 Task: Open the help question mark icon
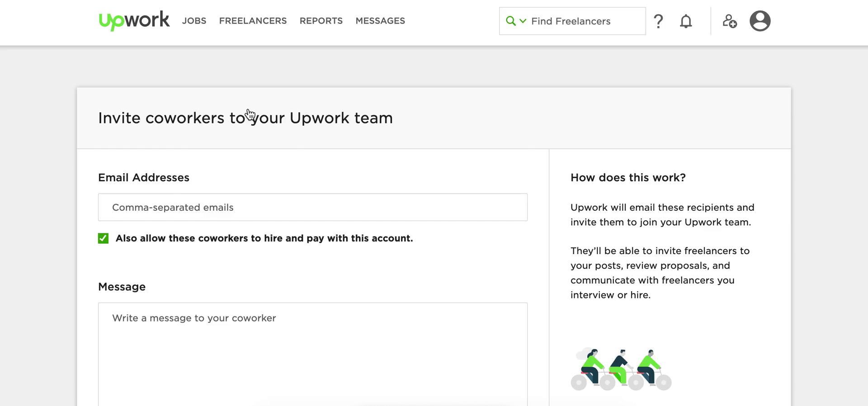[x=658, y=21]
